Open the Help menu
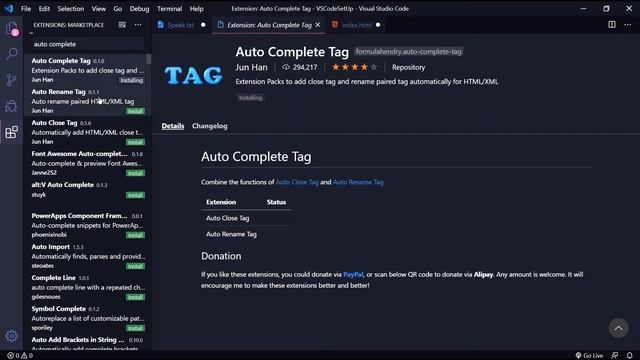 coord(196,9)
